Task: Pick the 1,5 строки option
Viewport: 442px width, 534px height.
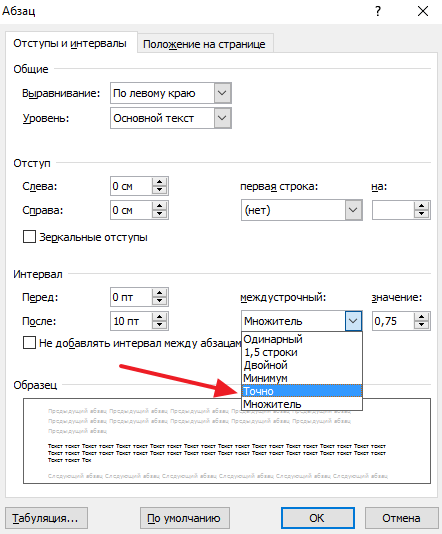Action: pos(302,352)
